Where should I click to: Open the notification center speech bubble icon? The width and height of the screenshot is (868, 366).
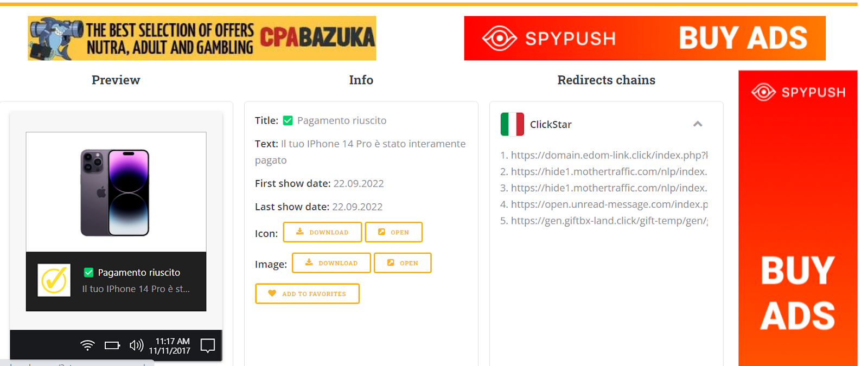(208, 345)
